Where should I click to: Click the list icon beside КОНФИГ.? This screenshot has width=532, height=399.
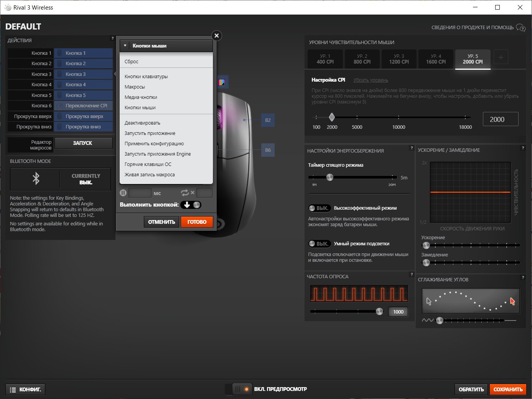(x=13, y=390)
